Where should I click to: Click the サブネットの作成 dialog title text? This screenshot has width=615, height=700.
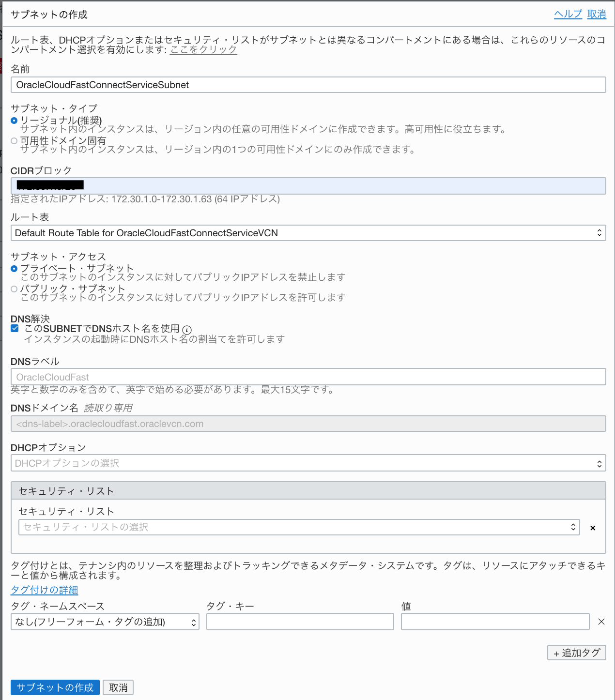[x=49, y=15]
